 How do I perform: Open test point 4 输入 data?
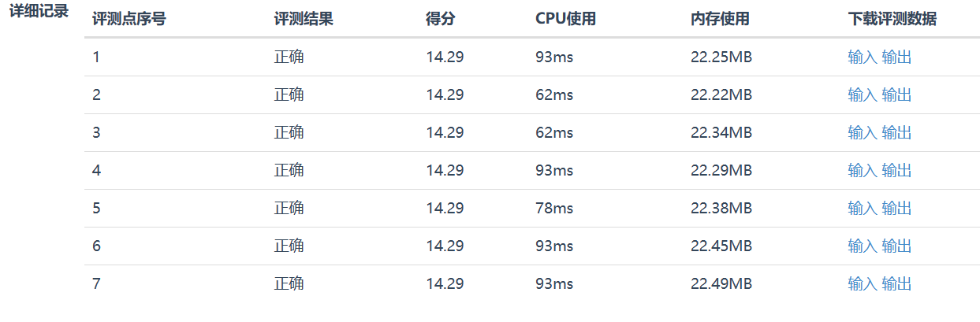tap(862, 170)
